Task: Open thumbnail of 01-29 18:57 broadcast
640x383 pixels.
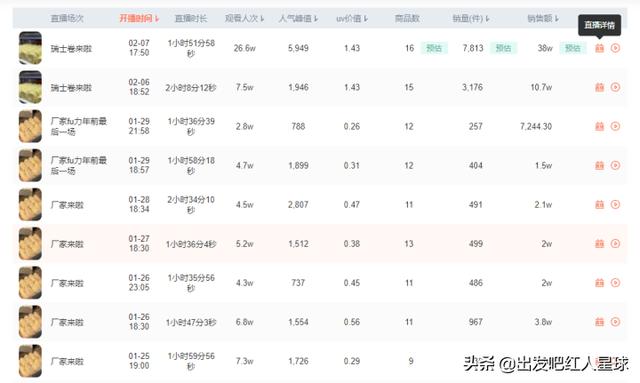Action: 30,165
